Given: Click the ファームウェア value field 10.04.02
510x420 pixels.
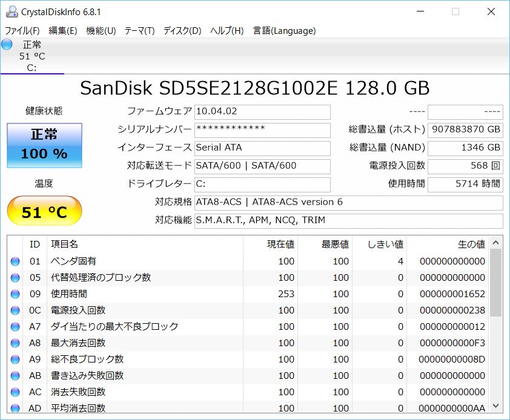Looking at the screenshot, I should coord(262,113).
